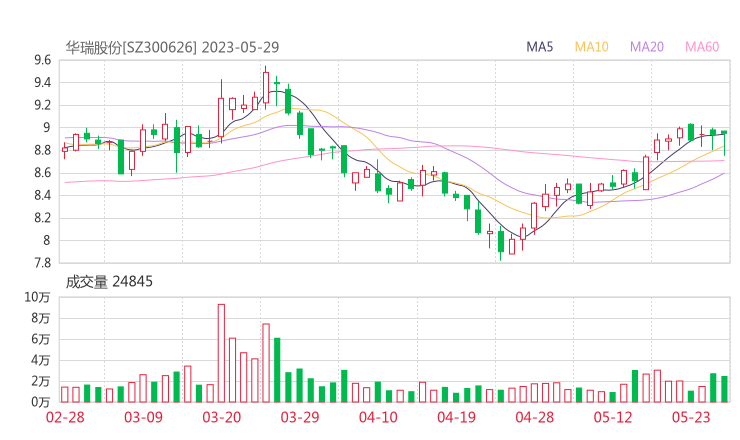Click the tallest green volume bar
The image size is (740, 440).
pyautogui.click(x=277, y=369)
